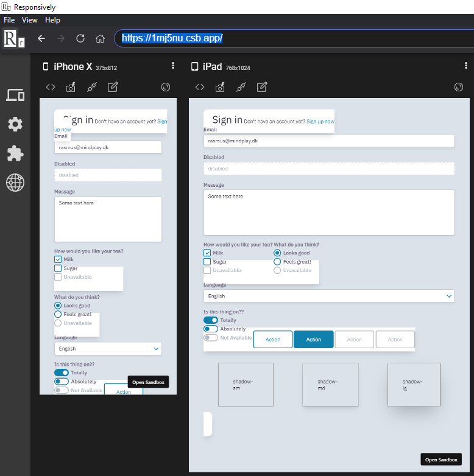The width and height of the screenshot is (474, 476).
Task: Uncheck Milk checkbox in iPhone X preview
Action: tap(58, 259)
